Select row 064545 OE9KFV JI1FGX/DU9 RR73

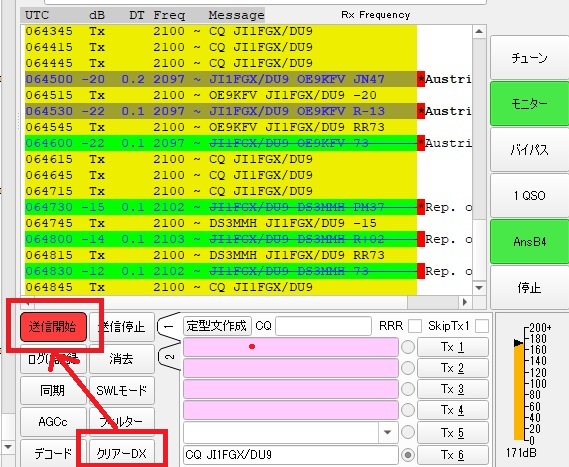[221, 127]
